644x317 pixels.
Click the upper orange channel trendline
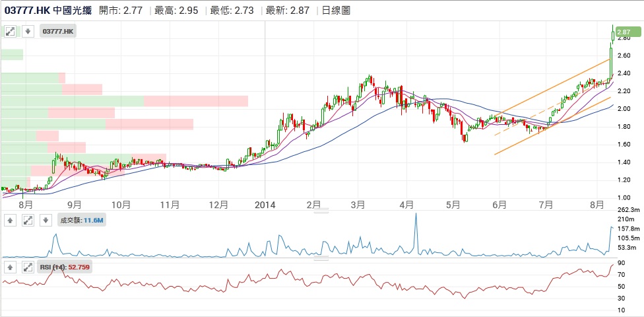tap(554, 86)
